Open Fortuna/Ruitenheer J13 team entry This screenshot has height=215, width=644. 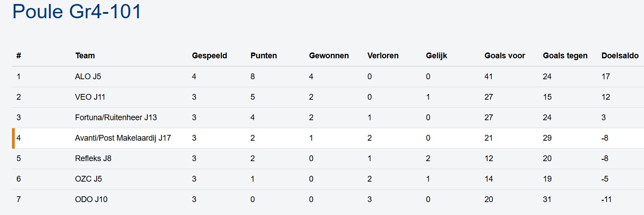116,118
